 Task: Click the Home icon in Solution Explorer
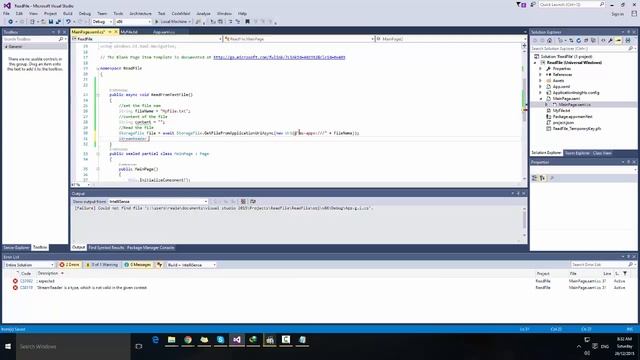coord(549,40)
